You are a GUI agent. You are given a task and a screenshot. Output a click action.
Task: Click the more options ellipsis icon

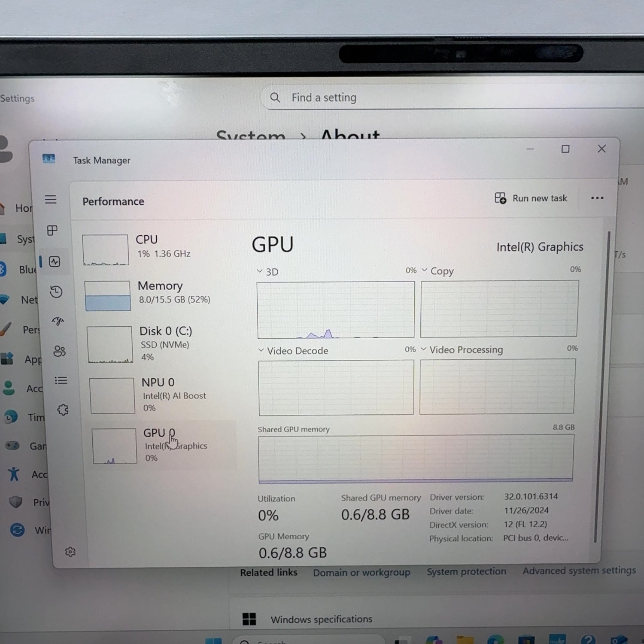pyautogui.click(x=597, y=198)
